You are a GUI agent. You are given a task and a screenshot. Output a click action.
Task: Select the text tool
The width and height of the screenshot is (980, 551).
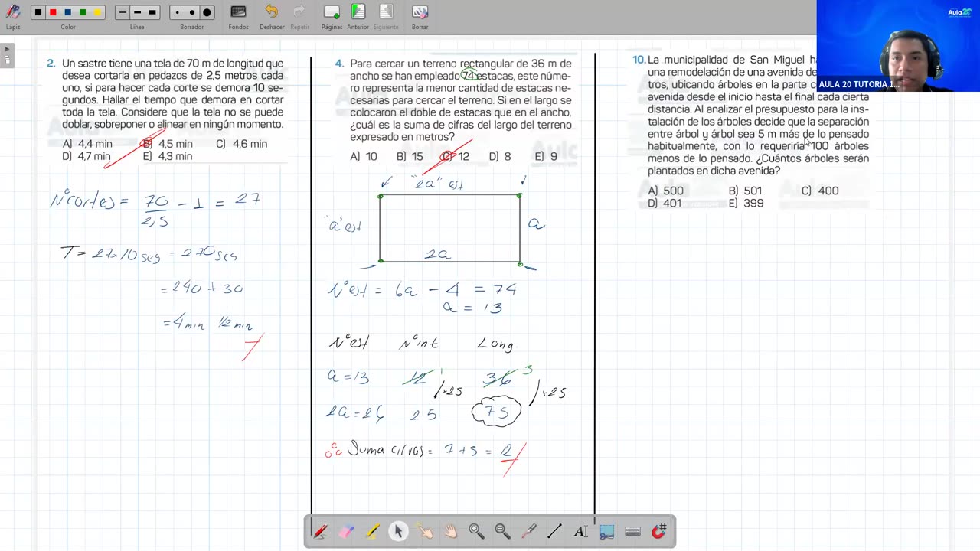click(x=580, y=531)
